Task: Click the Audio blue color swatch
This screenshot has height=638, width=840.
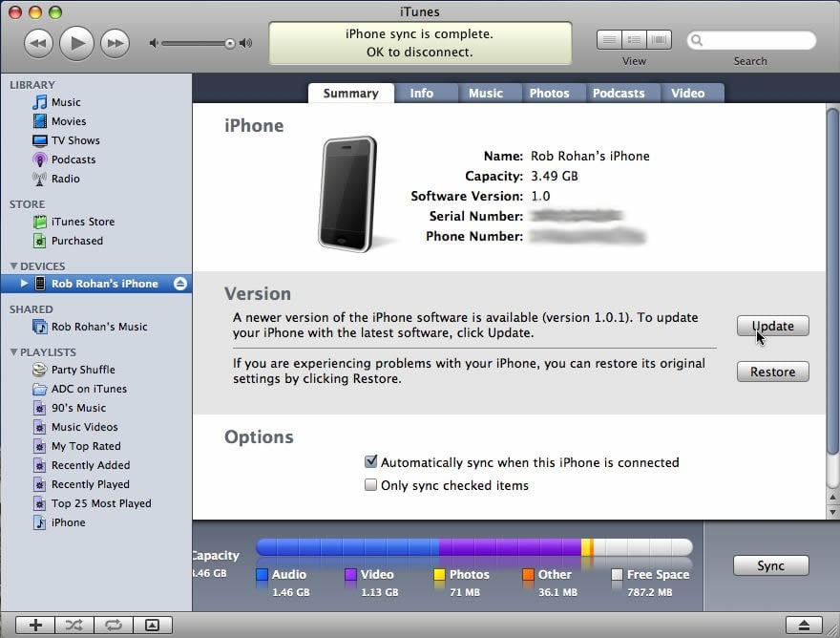Action: point(262,575)
